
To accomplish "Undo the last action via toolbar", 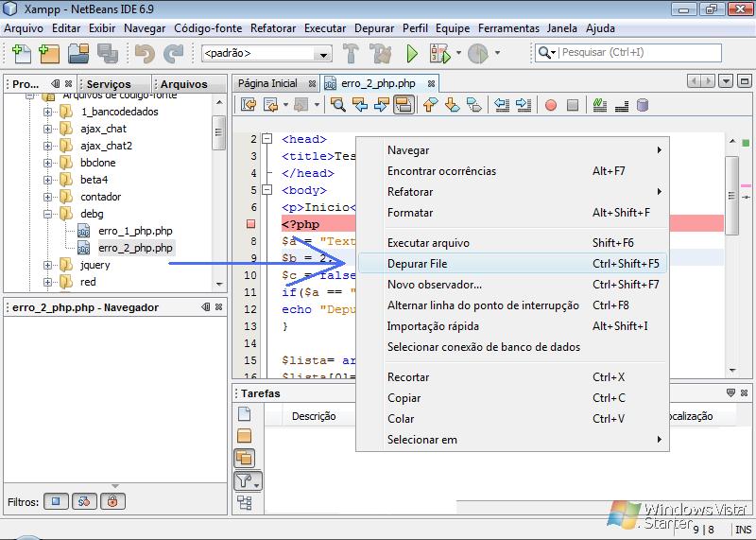I will tap(145, 53).
